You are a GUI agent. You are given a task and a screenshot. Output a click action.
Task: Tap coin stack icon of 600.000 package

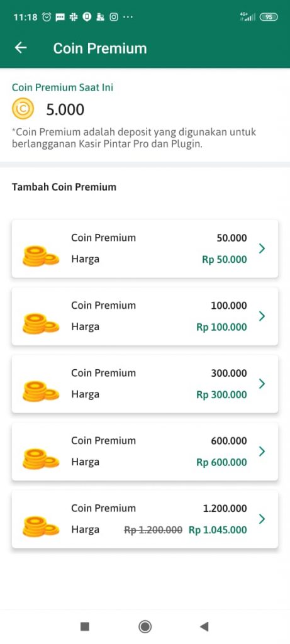[x=41, y=458]
